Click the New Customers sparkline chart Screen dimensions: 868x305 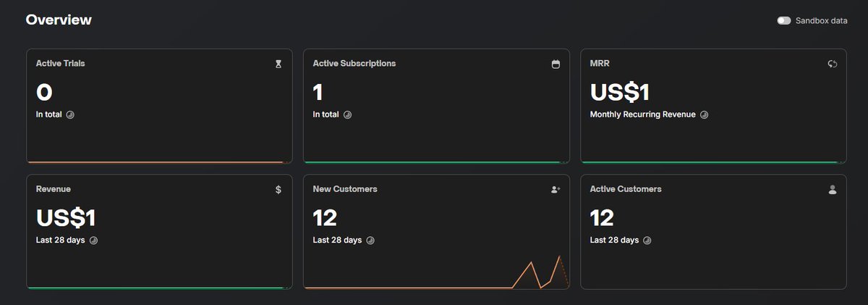437,272
